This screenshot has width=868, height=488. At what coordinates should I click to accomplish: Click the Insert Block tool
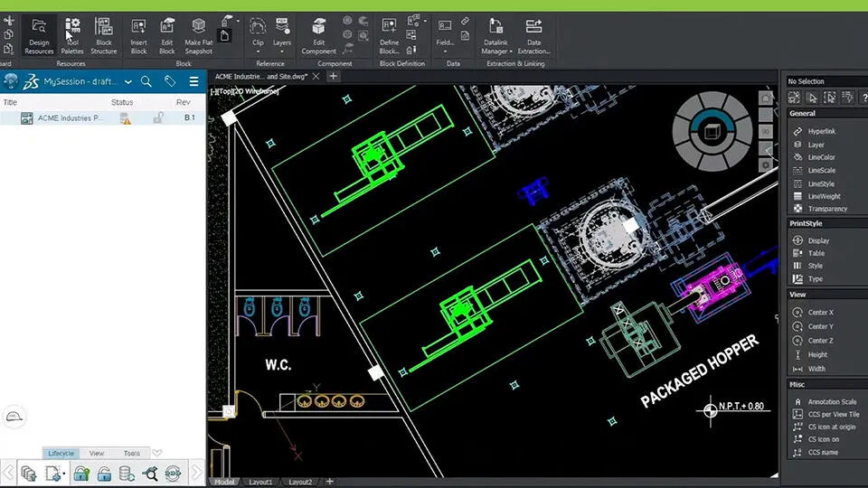138,36
